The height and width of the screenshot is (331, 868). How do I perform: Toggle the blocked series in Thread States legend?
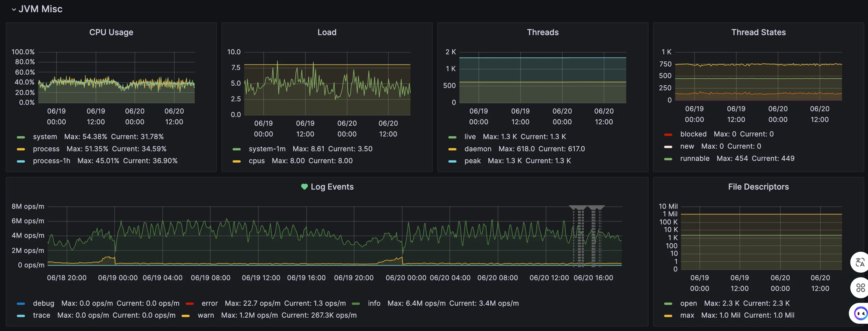click(693, 134)
